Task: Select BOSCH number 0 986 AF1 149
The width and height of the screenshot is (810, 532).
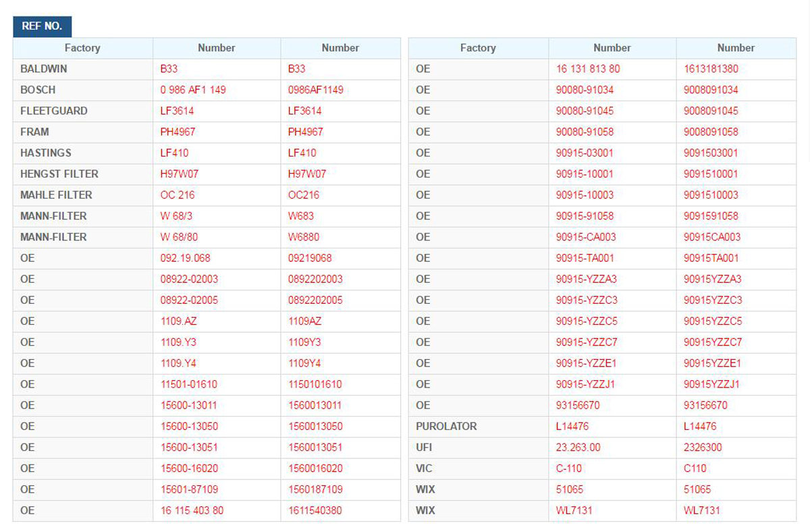Action: [x=193, y=90]
